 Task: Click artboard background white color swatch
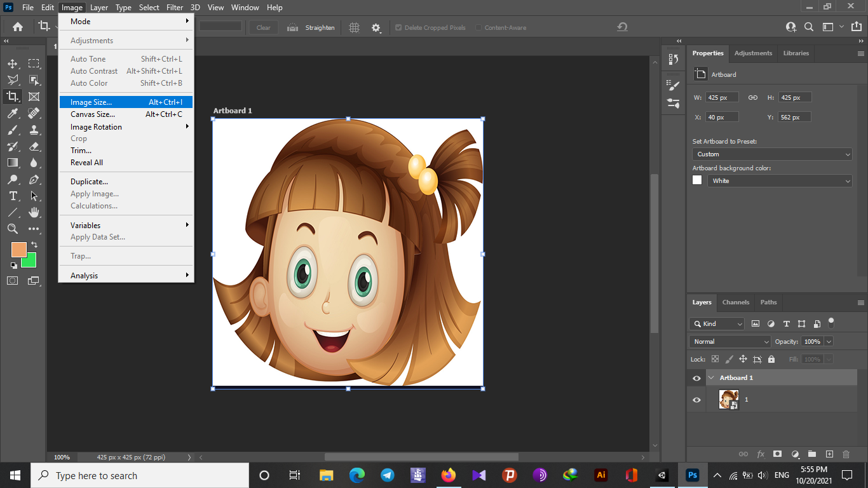tap(697, 180)
